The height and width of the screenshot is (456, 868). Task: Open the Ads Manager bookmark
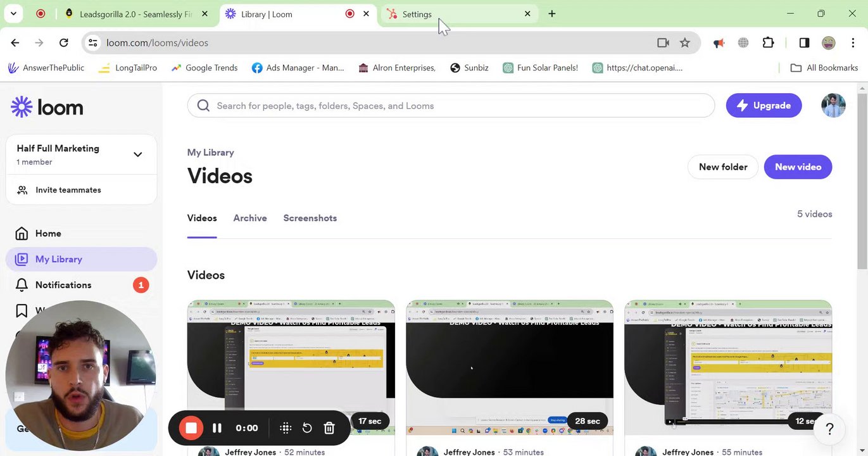[x=298, y=68]
